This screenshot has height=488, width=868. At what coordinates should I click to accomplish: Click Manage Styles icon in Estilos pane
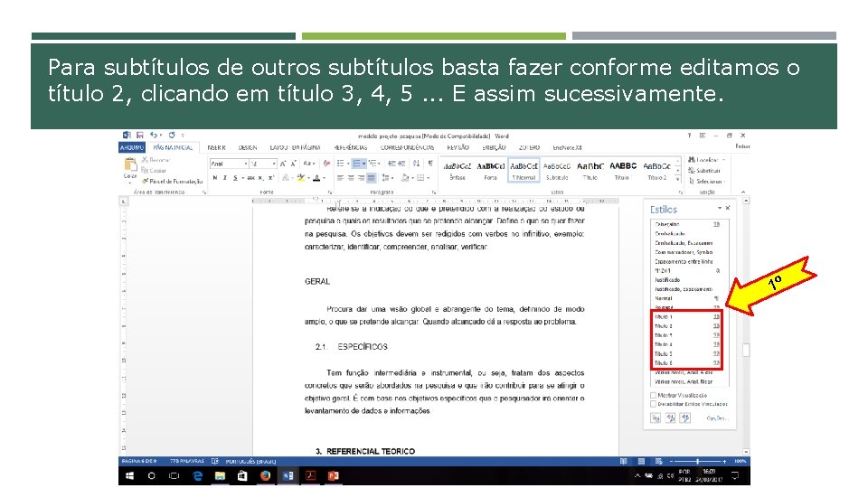point(685,418)
